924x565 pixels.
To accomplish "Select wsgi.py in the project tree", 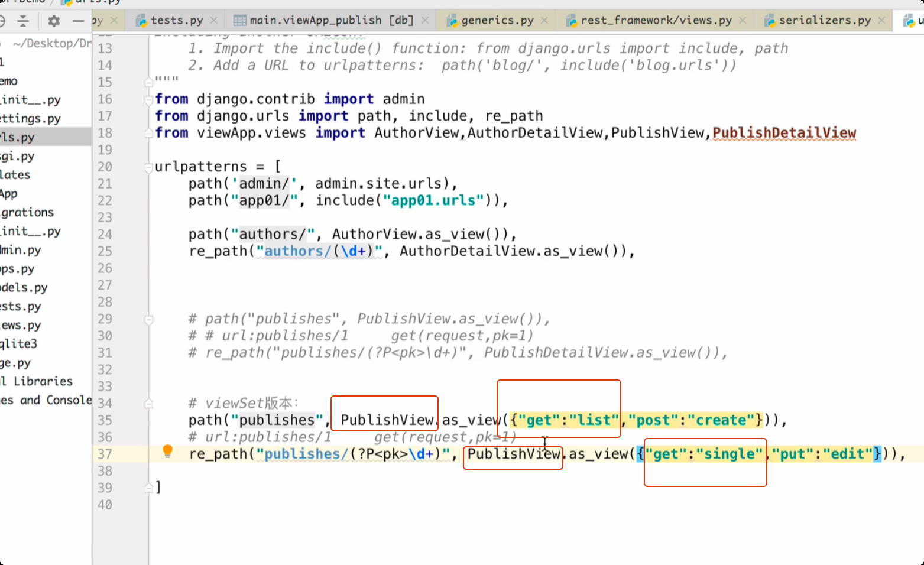I will click(x=18, y=156).
